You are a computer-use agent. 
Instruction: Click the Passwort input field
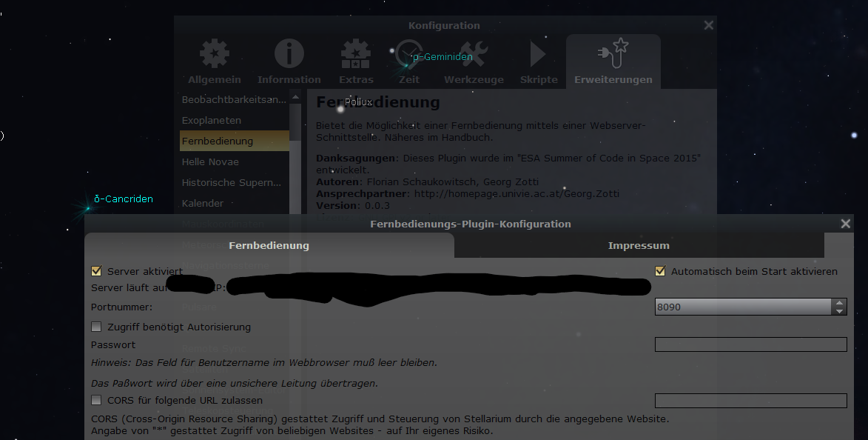[x=750, y=344]
